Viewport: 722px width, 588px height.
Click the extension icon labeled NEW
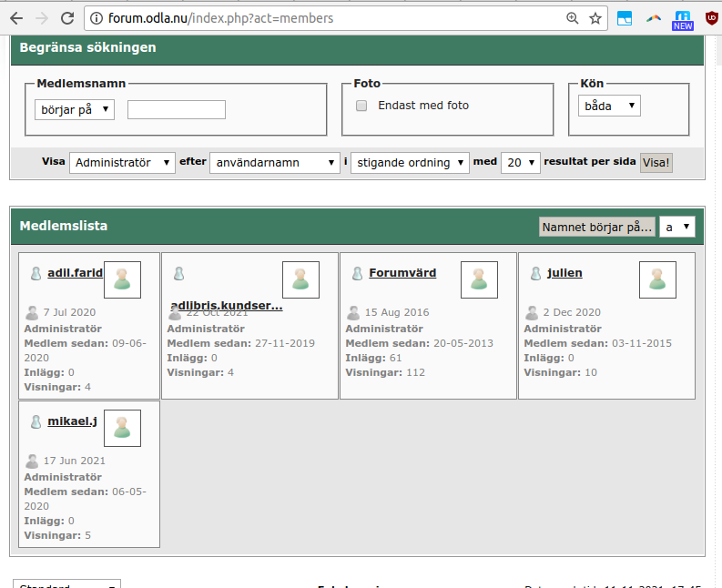(682, 19)
